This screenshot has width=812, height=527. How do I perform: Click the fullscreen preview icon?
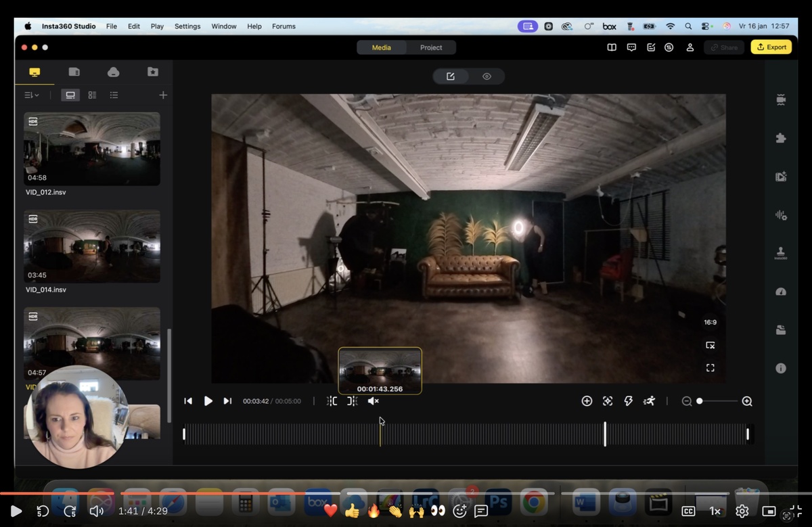click(710, 367)
